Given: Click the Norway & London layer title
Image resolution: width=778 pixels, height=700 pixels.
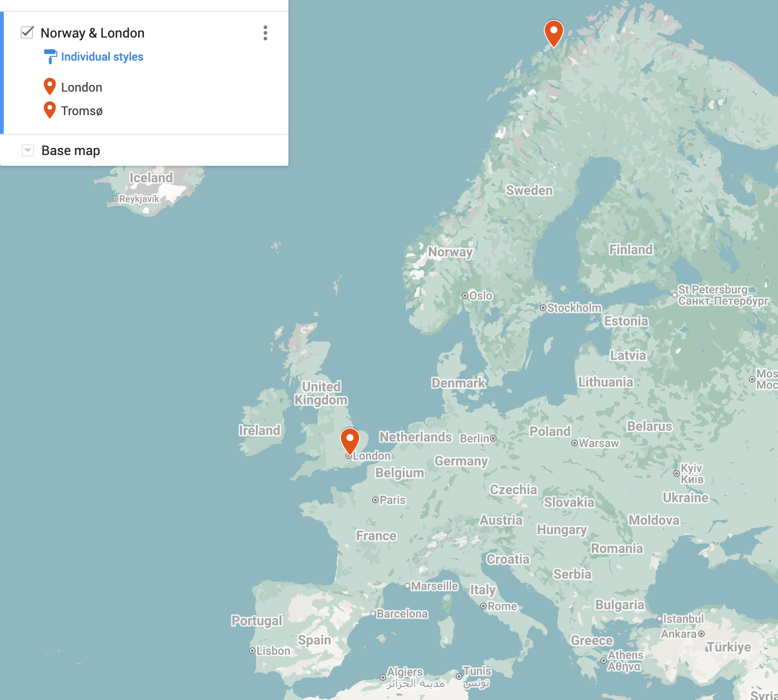Looking at the screenshot, I should (x=93, y=33).
